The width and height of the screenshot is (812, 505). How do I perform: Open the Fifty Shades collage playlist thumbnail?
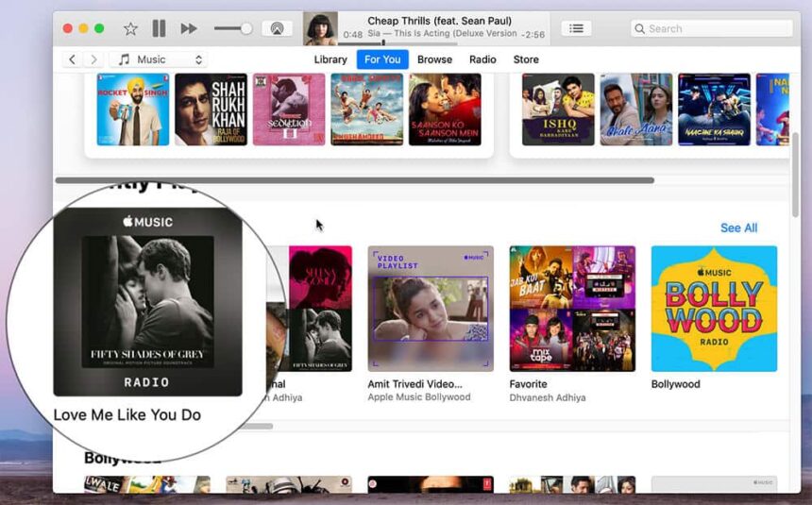(309, 309)
